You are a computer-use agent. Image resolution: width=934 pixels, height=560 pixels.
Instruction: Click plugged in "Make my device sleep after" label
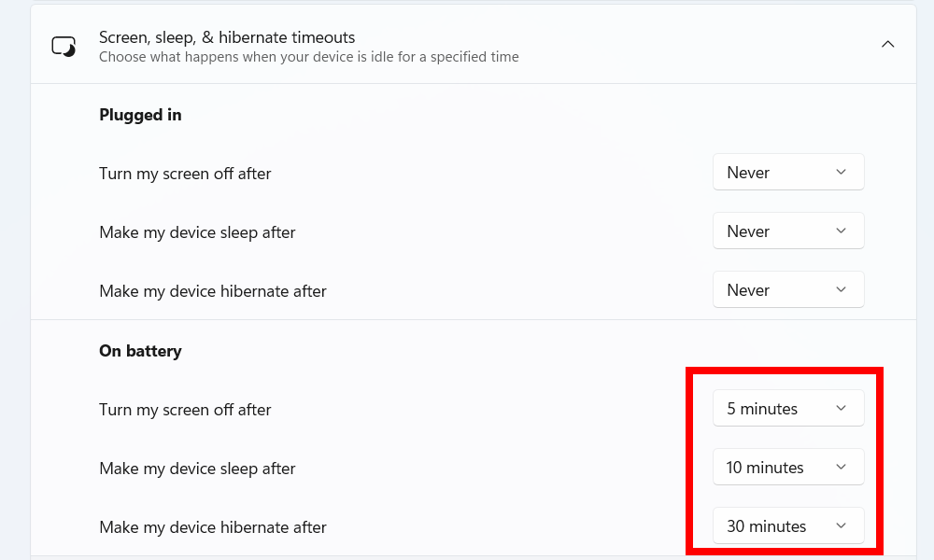[197, 232]
